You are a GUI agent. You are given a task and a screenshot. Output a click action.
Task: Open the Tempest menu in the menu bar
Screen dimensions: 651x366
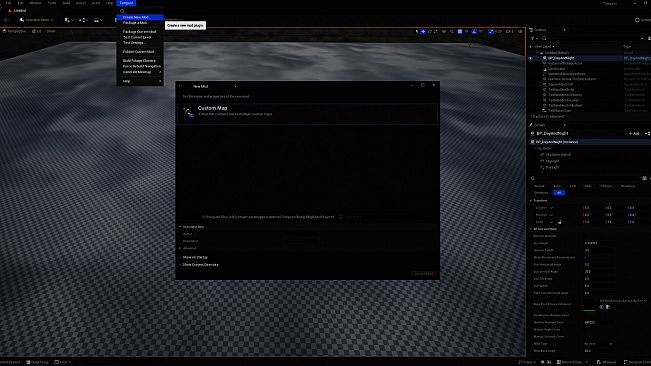[x=126, y=3]
